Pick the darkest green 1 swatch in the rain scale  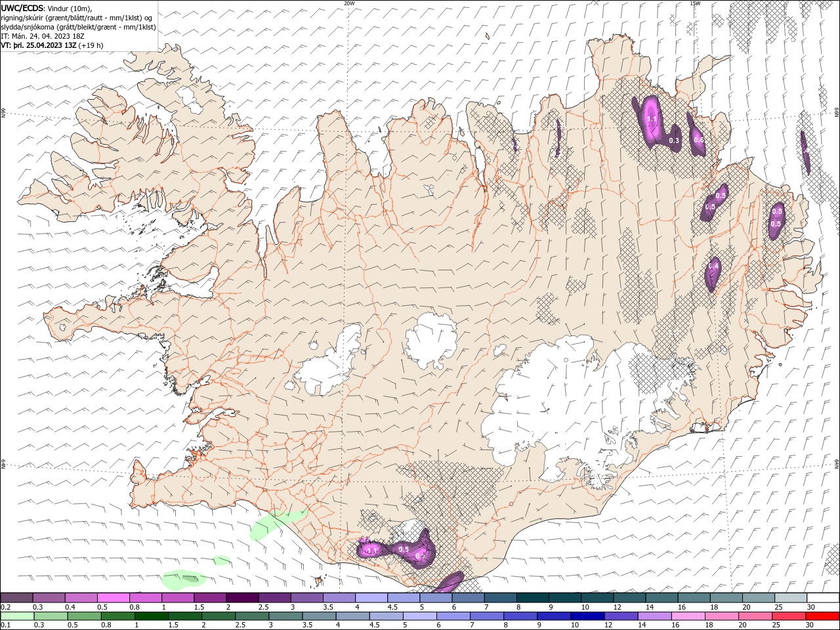[151, 616]
